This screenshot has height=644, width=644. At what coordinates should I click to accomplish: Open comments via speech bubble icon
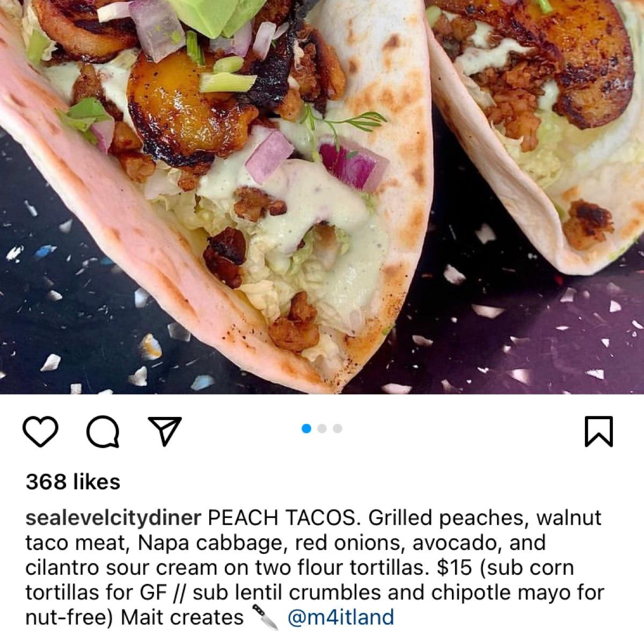(103, 432)
